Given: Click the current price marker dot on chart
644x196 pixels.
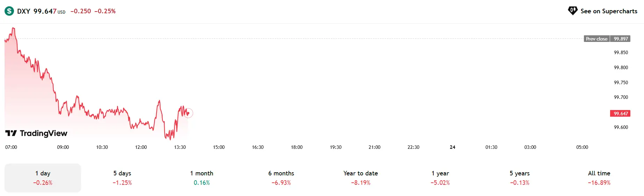Looking at the screenshot, I should click(x=188, y=113).
